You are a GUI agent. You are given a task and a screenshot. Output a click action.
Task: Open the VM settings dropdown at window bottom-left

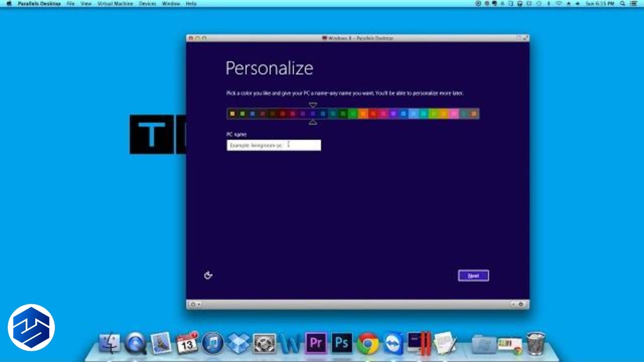point(195,304)
